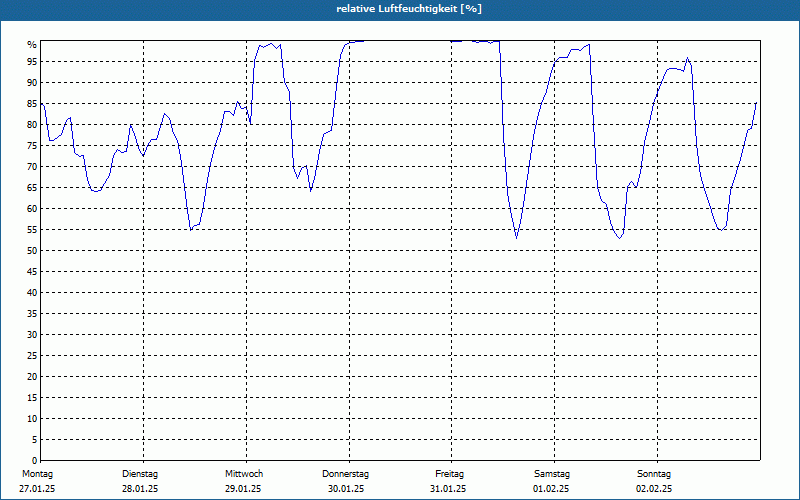Click the Freitag day label
Screen dimensions: 800x500
[x=449, y=474]
